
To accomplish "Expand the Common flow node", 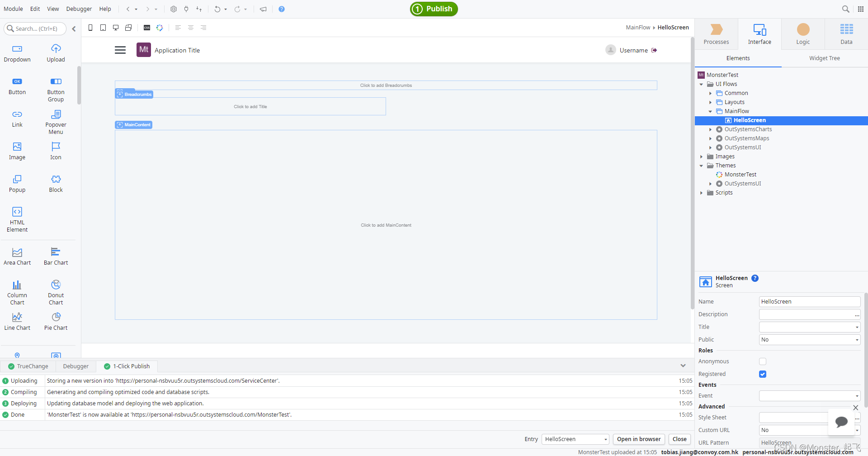I will pos(710,93).
